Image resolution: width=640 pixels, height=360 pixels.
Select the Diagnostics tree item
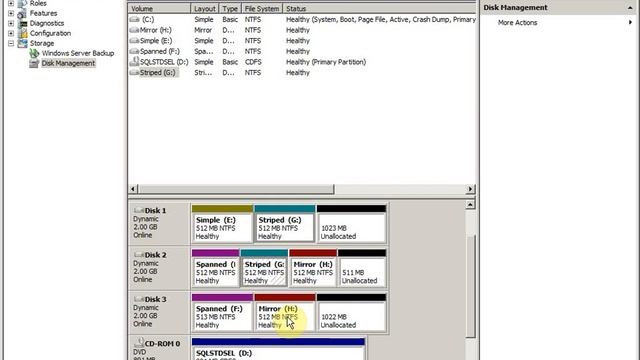[x=47, y=23]
